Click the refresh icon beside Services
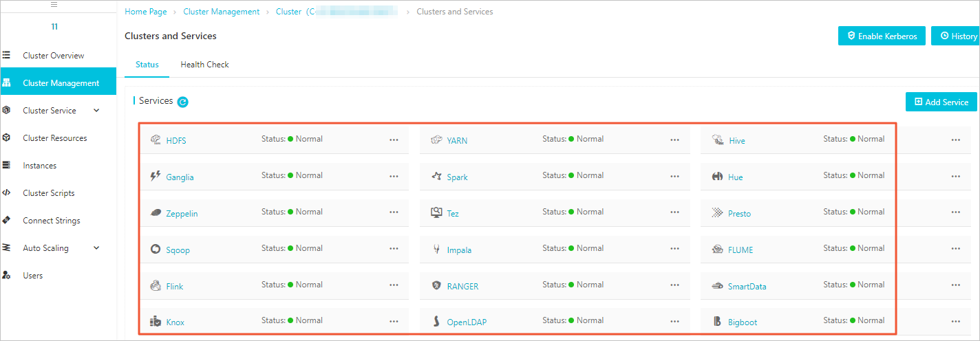 pyautogui.click(x=182, y=102)
